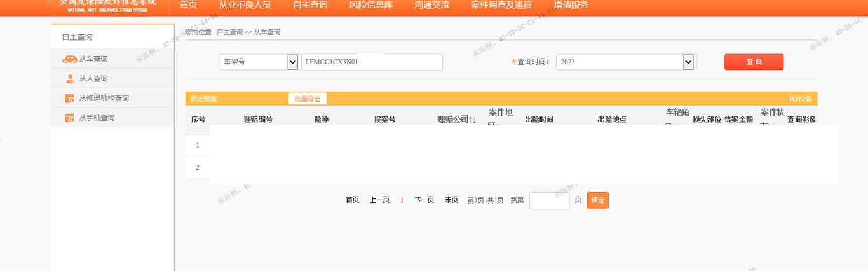Open the 查询时间 year dropdown arrow
This screenshot has width=868, height=271.
coord(688,62)
